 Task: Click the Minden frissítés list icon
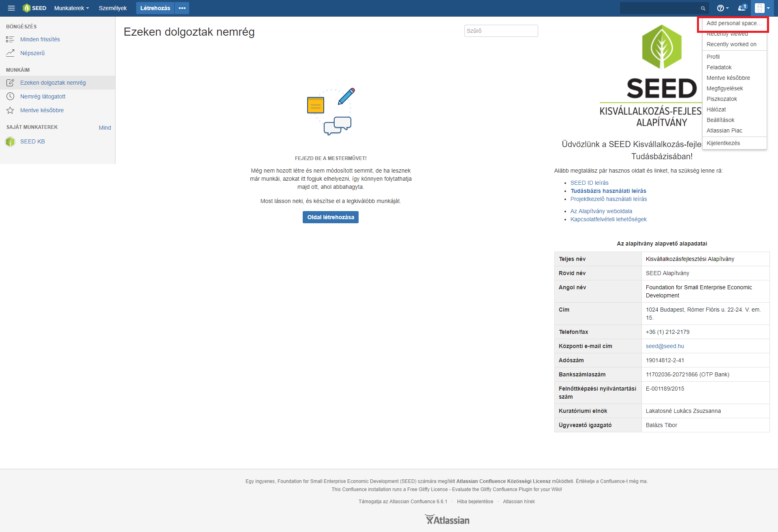pyautogui.click(x=10, y=39)
